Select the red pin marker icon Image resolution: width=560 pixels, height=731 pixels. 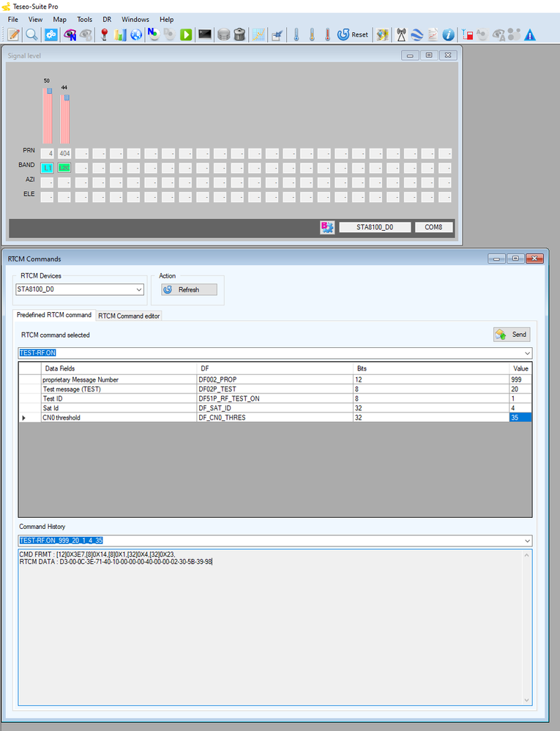click(x=105, y=34)
